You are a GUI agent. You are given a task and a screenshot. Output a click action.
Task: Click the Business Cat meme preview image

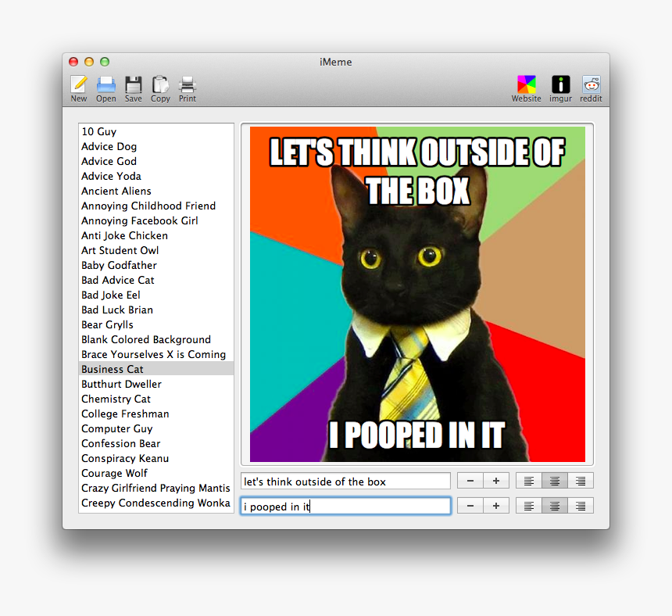[417, 294]
